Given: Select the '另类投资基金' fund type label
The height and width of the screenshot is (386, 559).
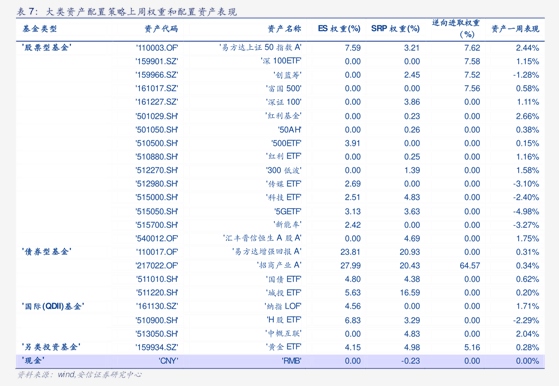Looking at the screenshot, I should tap(51, 347).
